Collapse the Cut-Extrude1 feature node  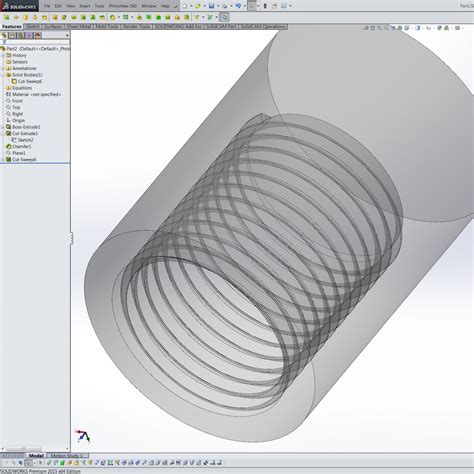(x=3, y=133)
